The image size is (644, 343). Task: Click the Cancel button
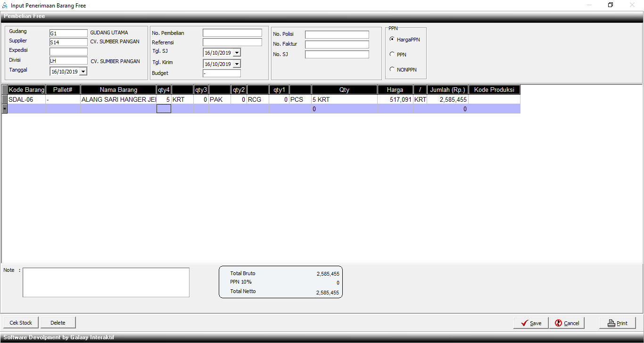567,323
